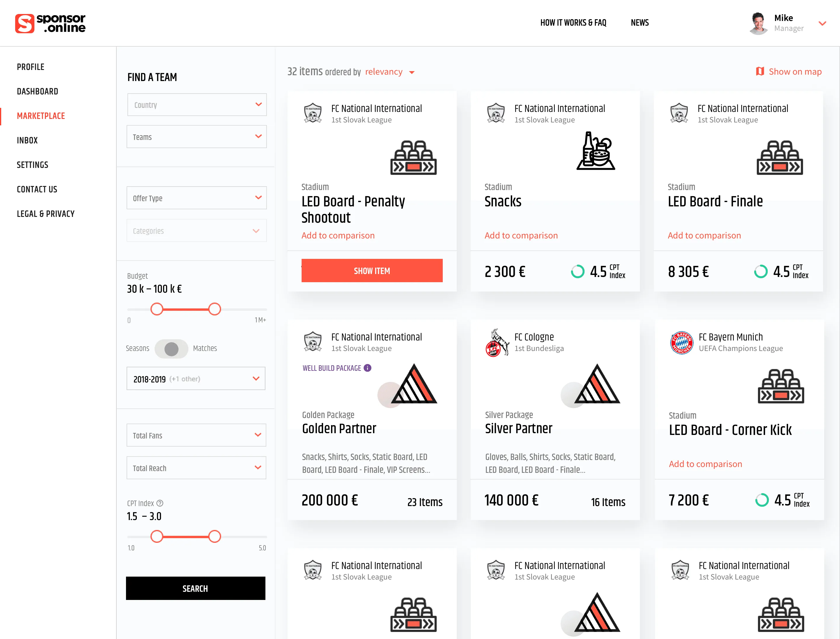Click the FC National crest on the Snacks card

pos(496,113)
